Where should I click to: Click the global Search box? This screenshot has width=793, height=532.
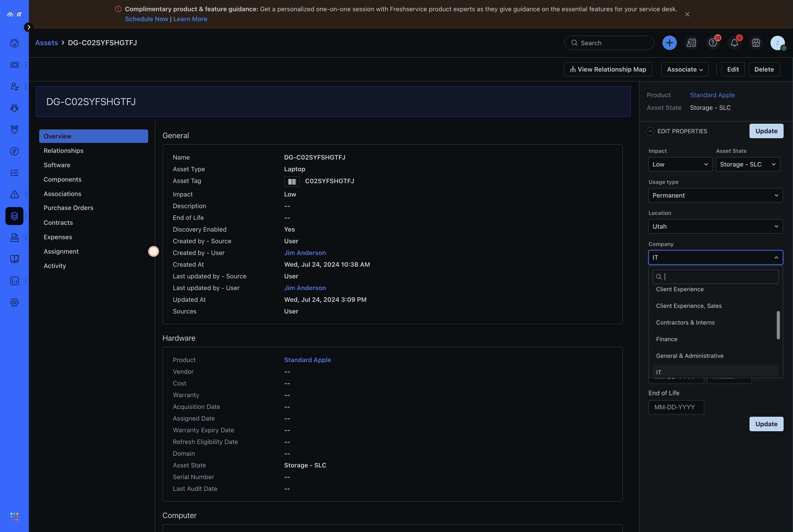(x=609, y=43)
